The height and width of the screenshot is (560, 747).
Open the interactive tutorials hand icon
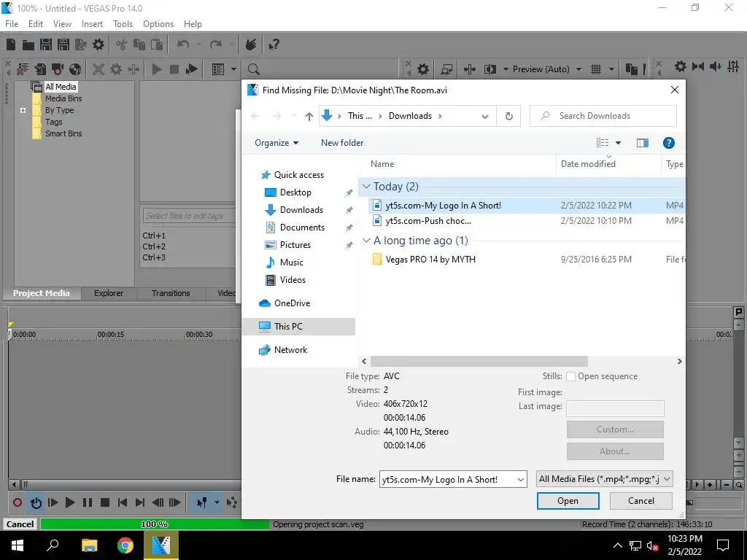[251, 44]
